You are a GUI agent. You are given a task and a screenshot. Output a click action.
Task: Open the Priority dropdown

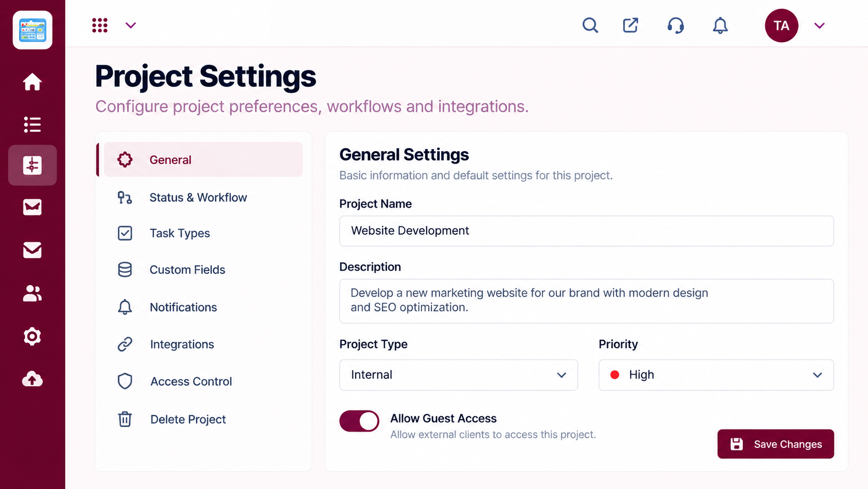(716, 375)
